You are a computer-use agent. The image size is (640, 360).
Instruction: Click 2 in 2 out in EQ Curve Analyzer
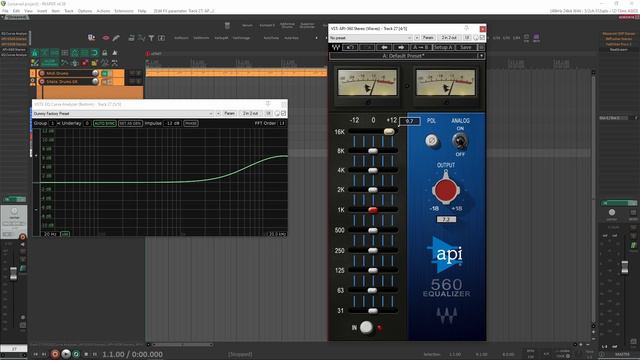pyautogui.click(x=250, y=113)
